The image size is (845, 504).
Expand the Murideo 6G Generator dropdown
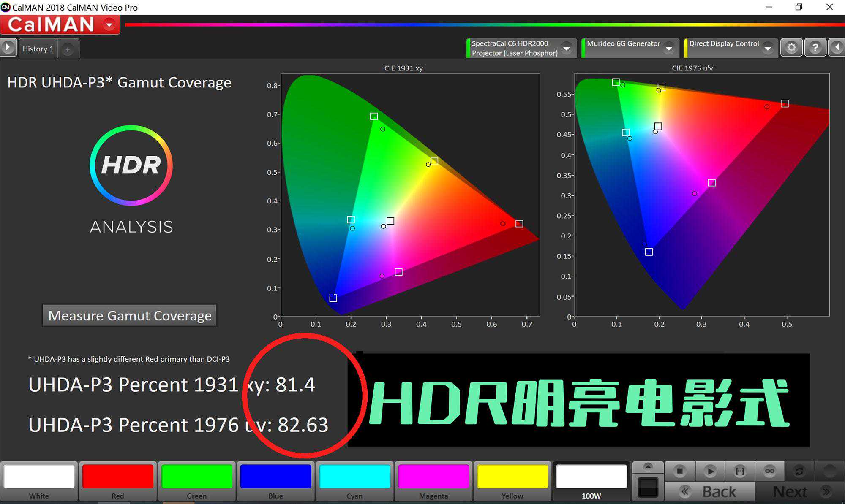(669, 48)
